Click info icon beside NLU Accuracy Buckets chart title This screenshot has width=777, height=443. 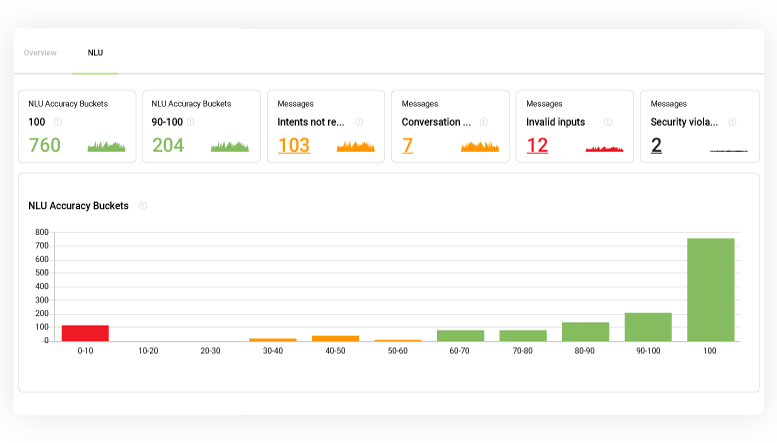tap(143, 206)
